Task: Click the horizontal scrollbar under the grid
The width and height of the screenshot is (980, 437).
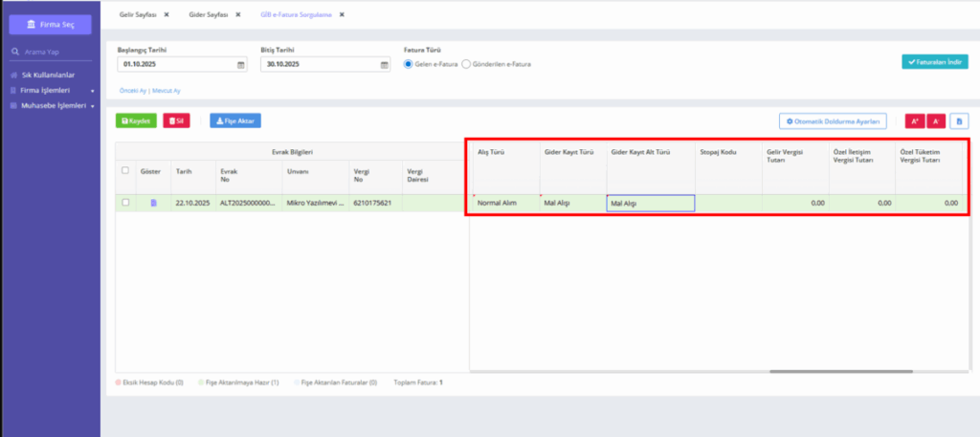Action: tap(841, 371)
